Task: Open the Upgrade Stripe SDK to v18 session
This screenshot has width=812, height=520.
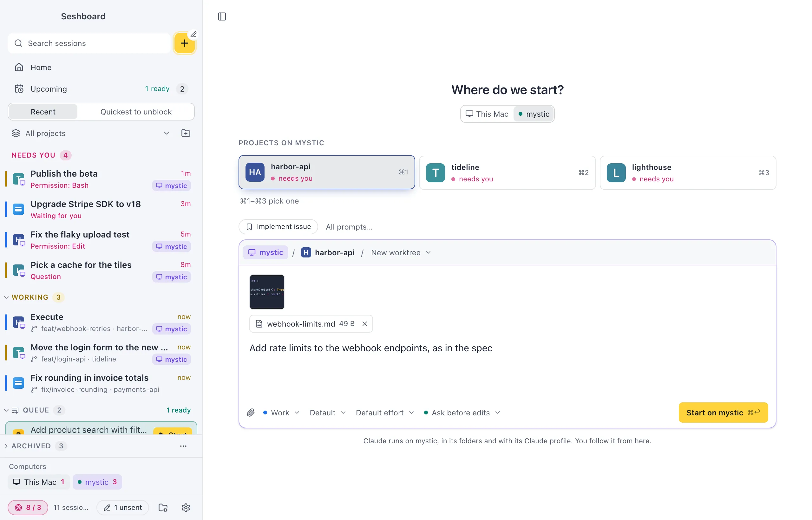Action: [x=101, y=209]
